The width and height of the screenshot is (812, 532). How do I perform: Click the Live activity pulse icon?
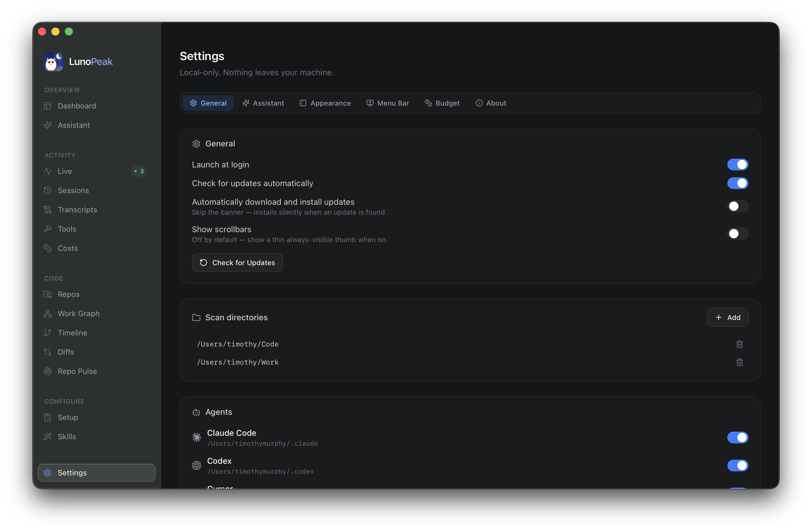pos(48,171)
